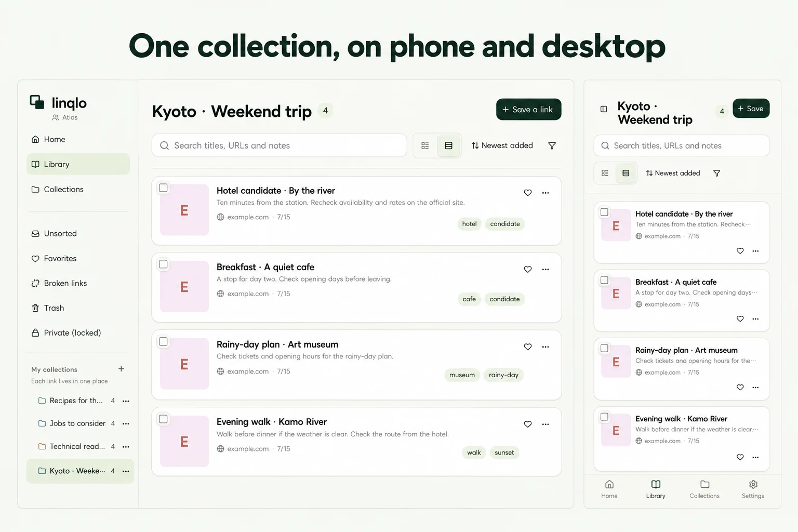Screen dimensions: 798x532
Task: Open options for Jobs to consider collection
Action: pyautogui.click(x=126, y=423)
